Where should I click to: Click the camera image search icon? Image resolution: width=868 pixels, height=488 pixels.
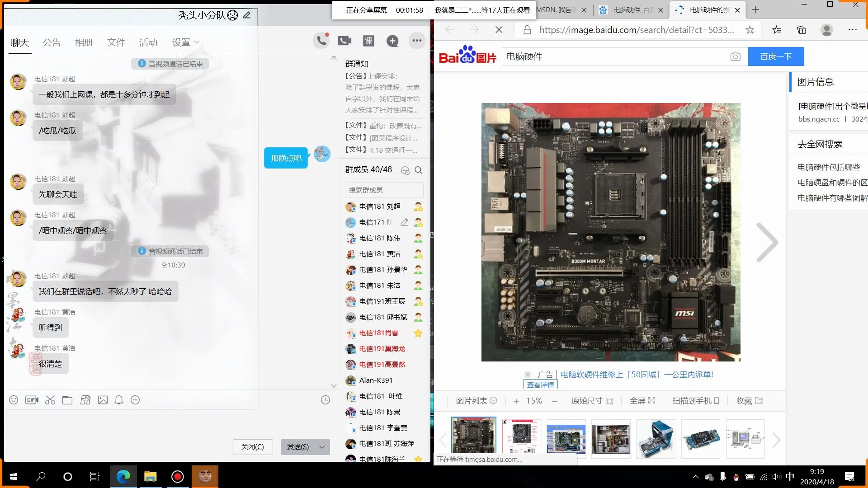coord(735,56)
